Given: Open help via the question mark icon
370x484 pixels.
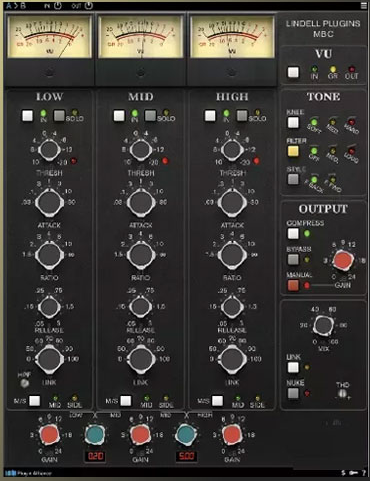Looking at the screenshot, I should pos(363,473).
